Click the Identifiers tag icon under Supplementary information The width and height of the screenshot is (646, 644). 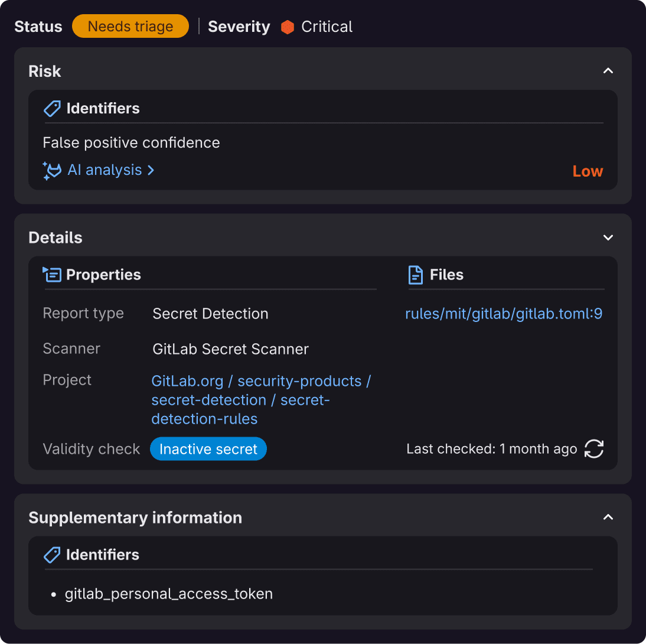tap(52, 555)
